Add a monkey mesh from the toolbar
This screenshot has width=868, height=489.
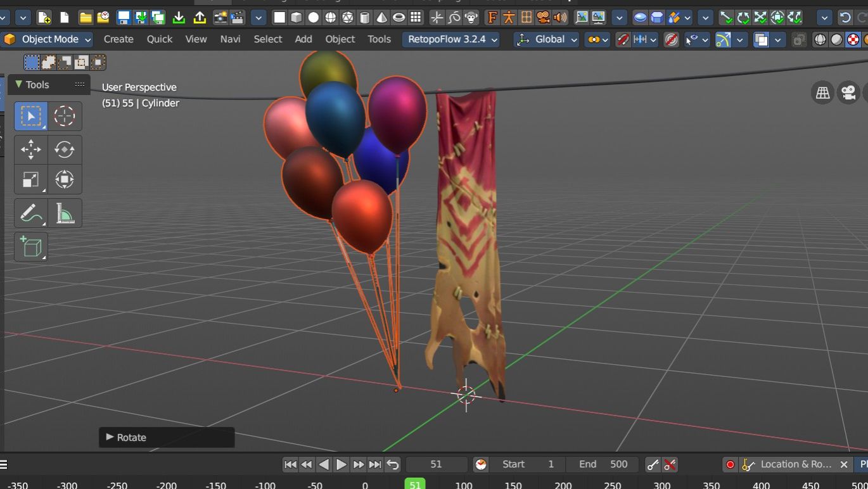471,18
